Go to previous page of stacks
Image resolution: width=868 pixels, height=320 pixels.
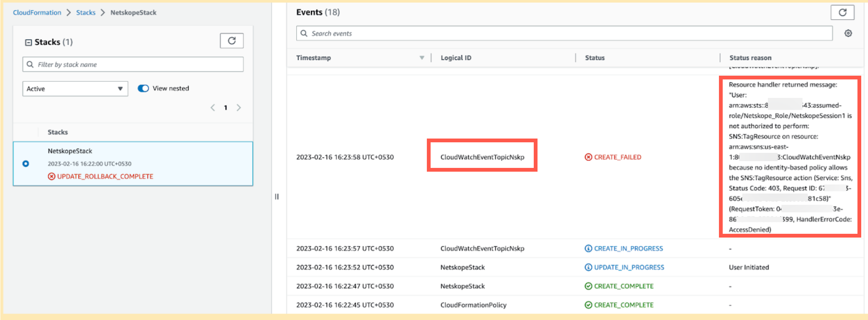click(213, 108)
